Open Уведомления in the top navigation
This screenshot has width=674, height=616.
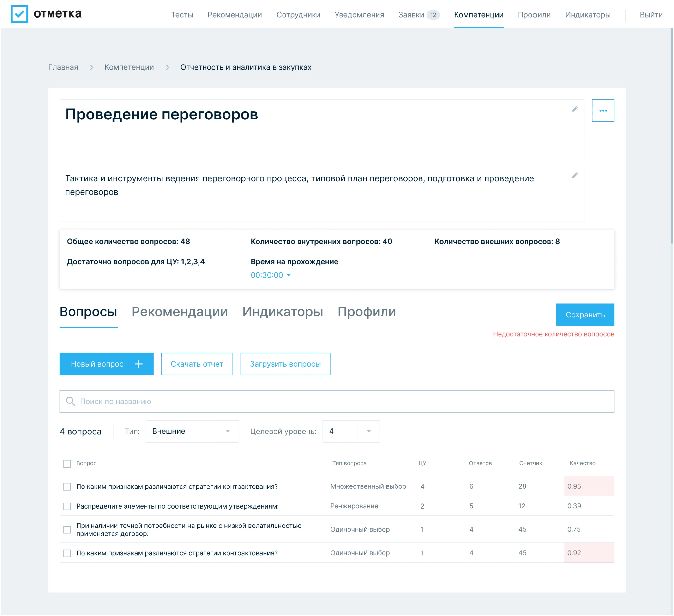pyautogui.click(x=359, y=15)
